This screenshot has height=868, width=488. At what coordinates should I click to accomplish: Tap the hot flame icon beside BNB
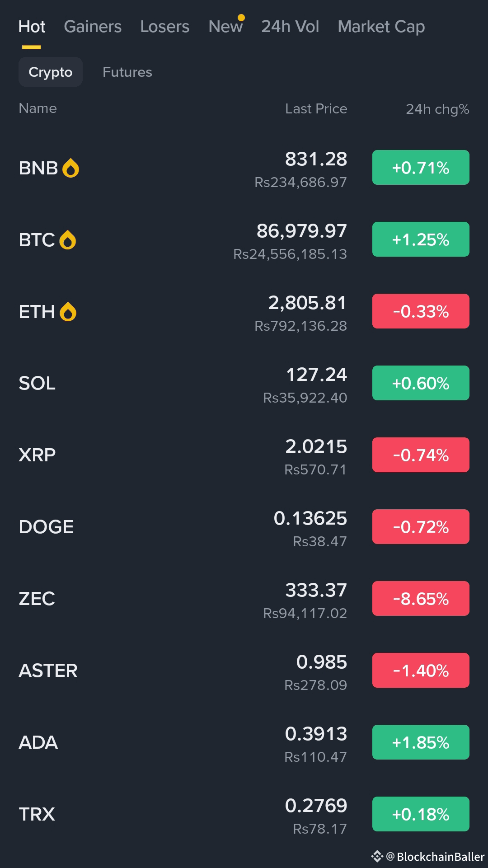click(70, 168)
